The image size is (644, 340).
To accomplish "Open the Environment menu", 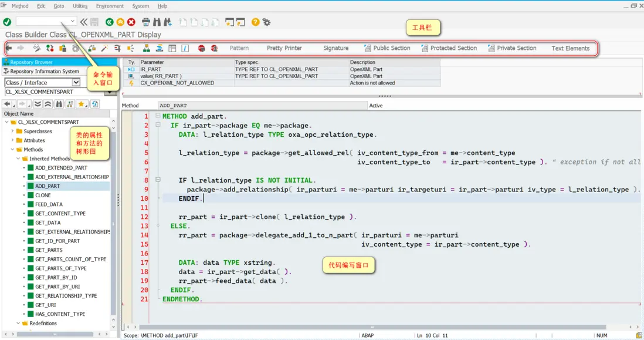I will (110, 6).
